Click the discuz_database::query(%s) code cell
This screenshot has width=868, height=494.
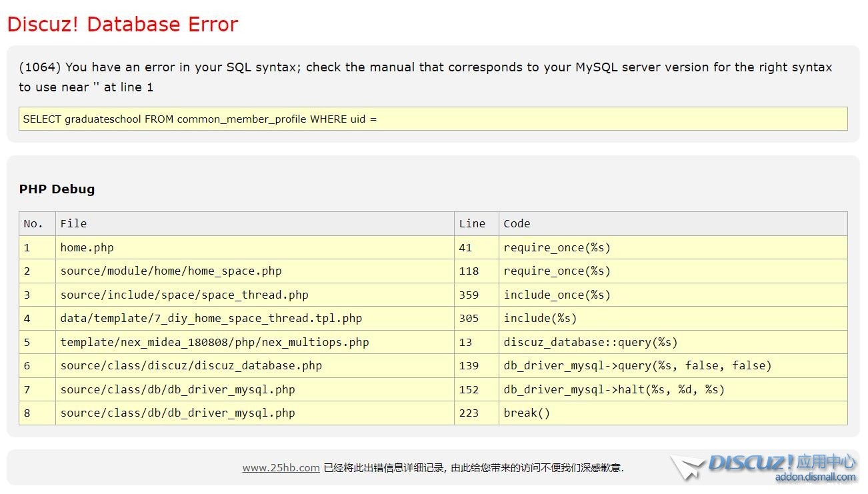[590, 343]
